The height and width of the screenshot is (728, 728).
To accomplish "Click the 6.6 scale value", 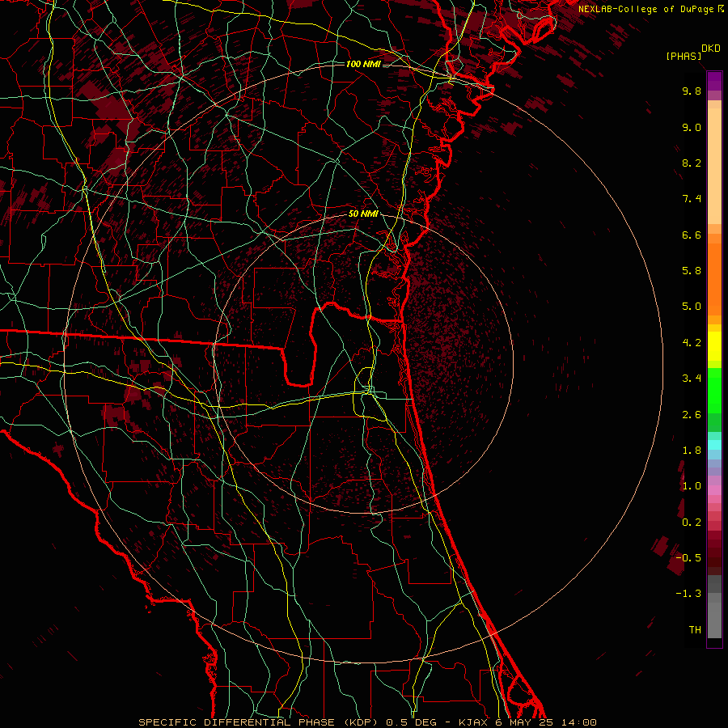I will 692,235.
